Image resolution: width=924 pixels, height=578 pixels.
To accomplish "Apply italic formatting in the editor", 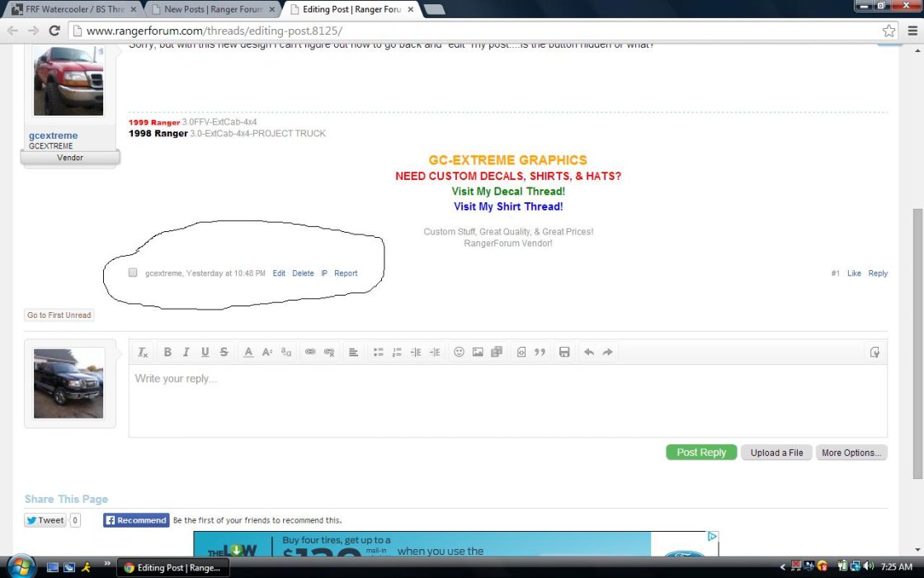I will point(186,352).
